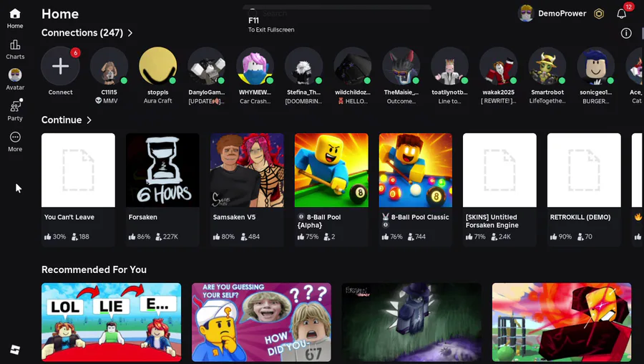Open friend stoppls avatar
644x364 pixels.
tap(157, 66)
